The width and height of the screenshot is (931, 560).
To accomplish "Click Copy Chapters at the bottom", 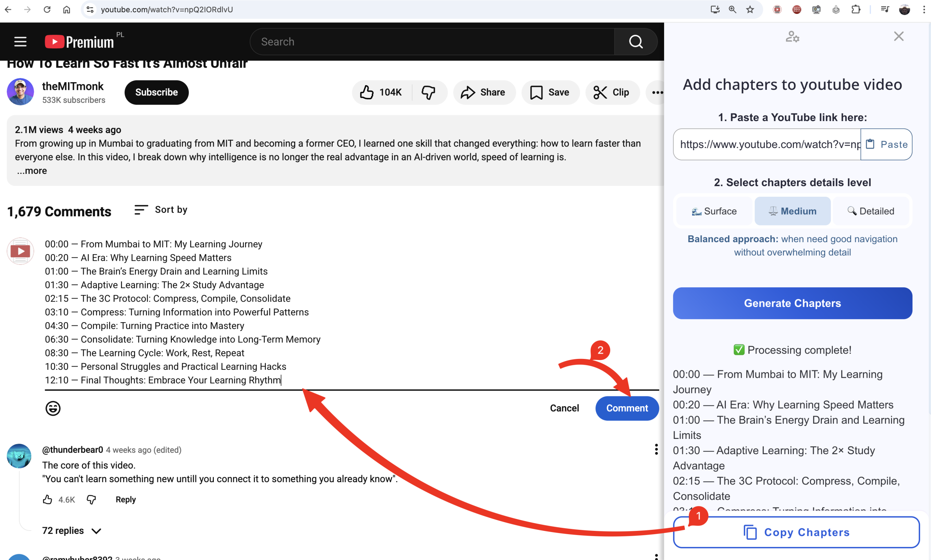I will 796,532.
